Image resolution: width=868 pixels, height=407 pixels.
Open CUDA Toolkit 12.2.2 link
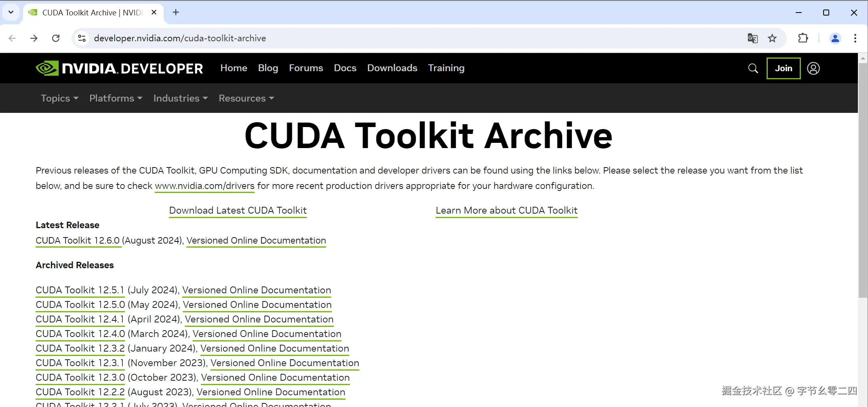pyautogui.click(x=80, y=392)
